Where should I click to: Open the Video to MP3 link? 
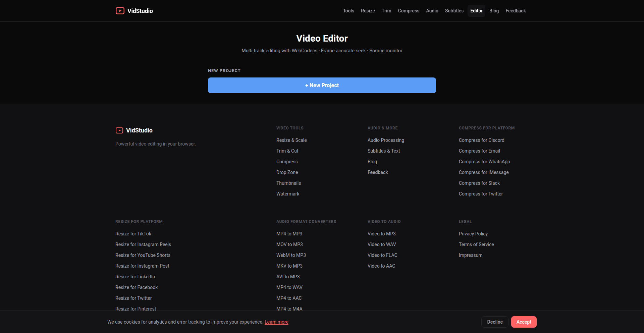(x=382, y=234)
